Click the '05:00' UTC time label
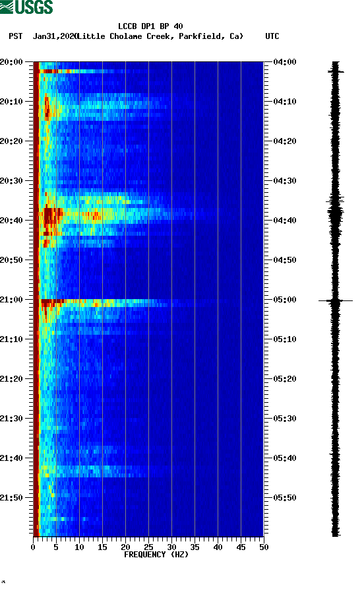This screenshot has height=589, width=364. pos(285,300)
